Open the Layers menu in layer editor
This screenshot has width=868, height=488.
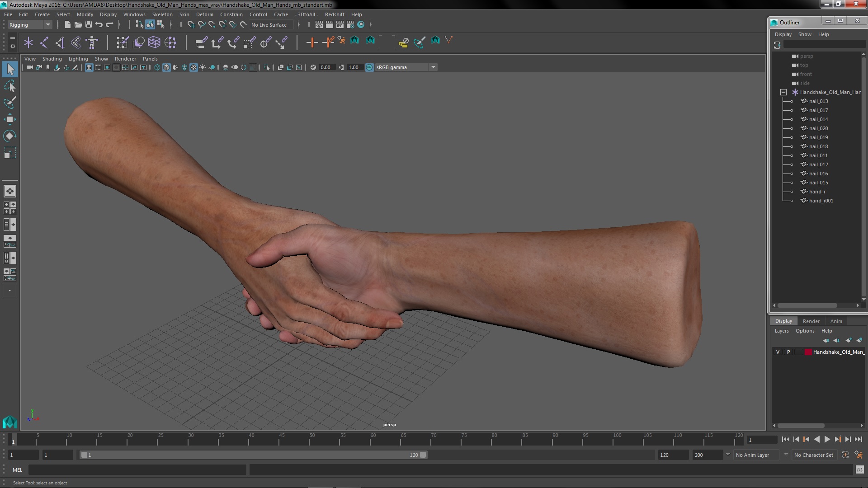[x=781, y=331]
